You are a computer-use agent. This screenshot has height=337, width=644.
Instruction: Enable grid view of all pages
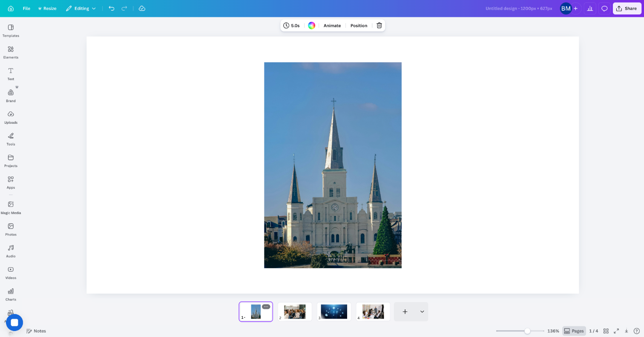point(606,331)
